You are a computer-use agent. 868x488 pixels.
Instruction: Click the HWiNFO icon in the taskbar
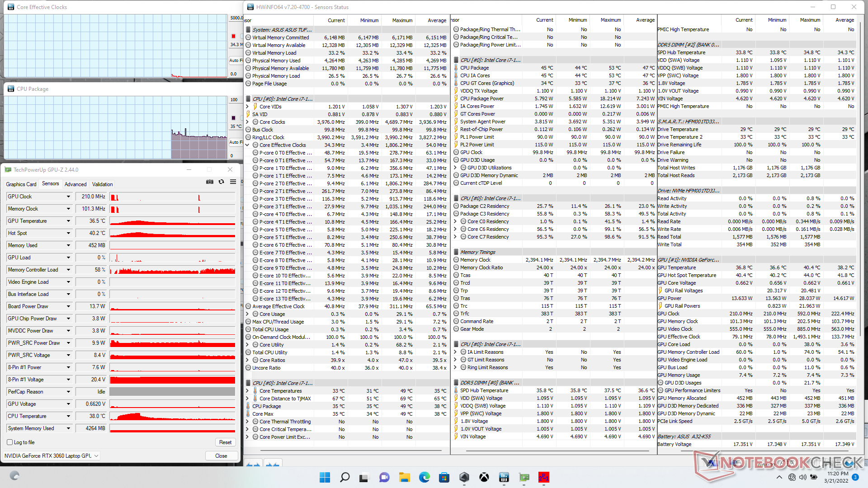click(504, 477)
